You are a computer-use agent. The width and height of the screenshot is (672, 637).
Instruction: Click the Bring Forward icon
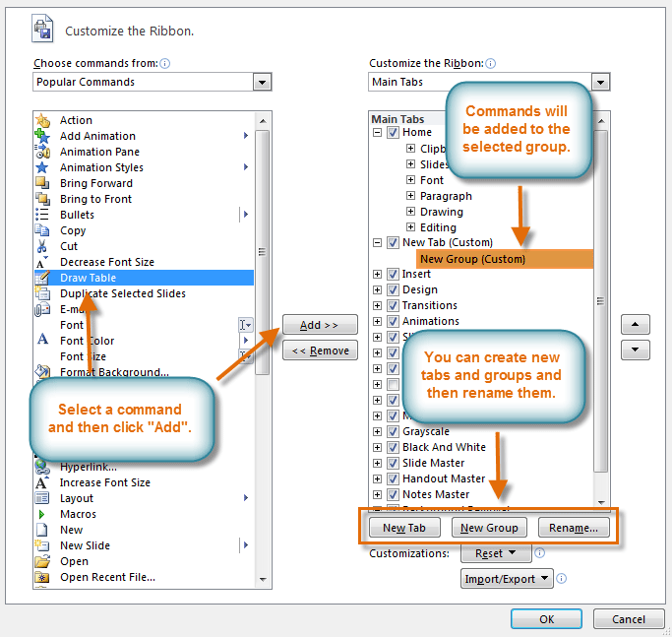click(x=42, y=183)
